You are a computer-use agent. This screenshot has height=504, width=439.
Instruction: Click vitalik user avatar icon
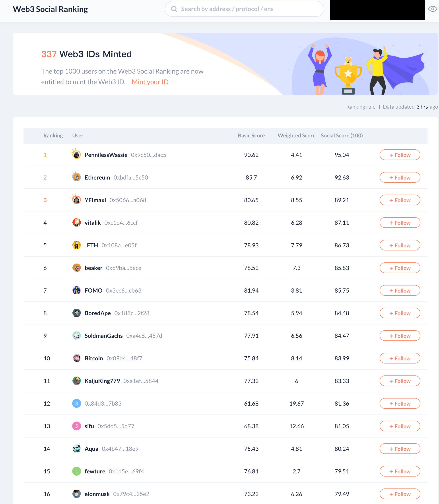tap(77, 223)
